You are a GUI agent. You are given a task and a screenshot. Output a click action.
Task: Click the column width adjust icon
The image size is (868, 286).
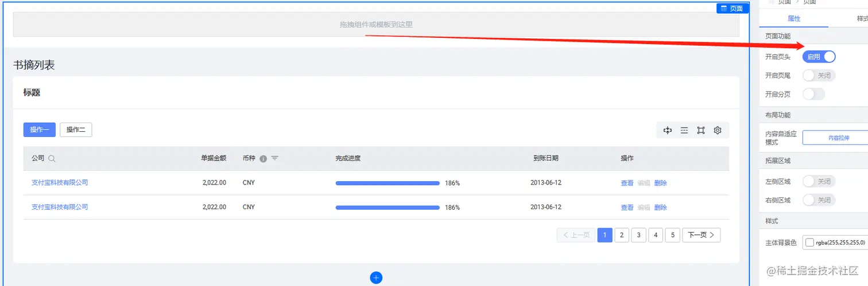tap(668, 130)
